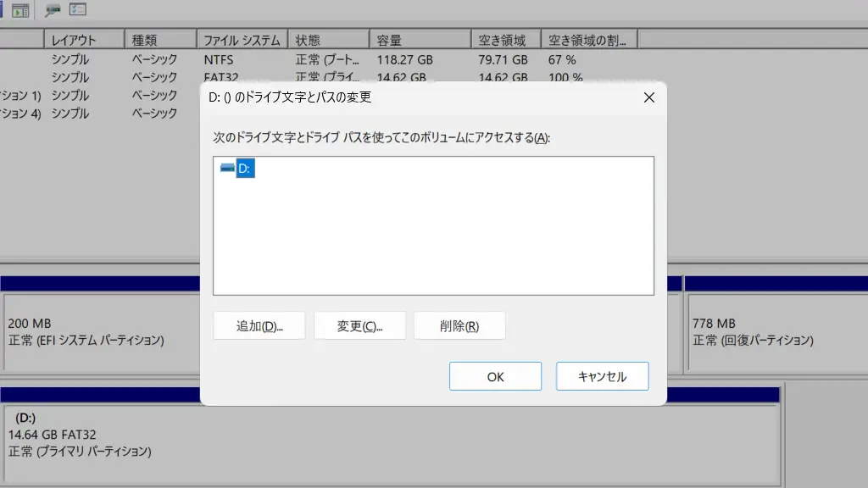Screen dimensions: 868x488
Task: Sort by the レイアウト column header
Action: 84,40
